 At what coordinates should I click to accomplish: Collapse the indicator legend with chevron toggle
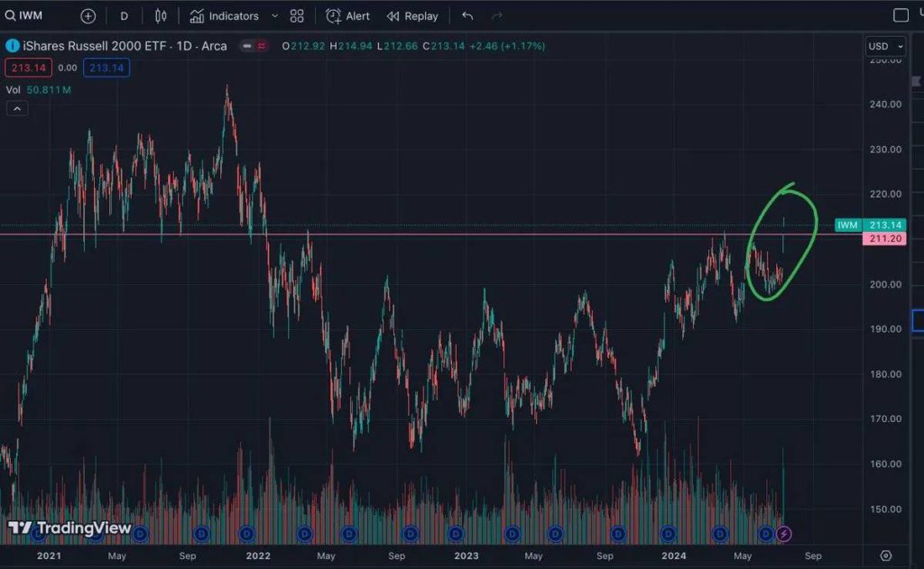pos(17,108)
